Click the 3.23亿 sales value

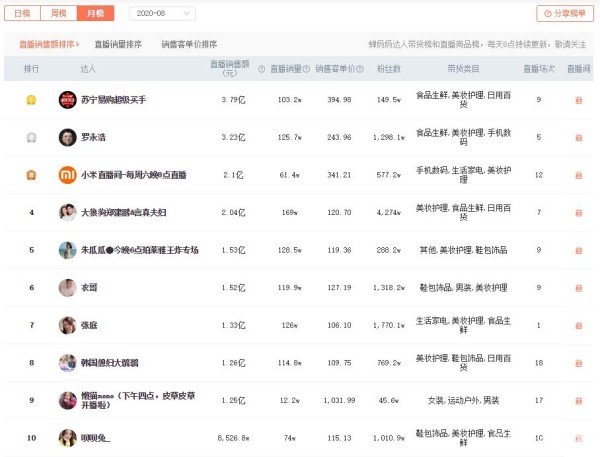pyautogui.click(x=233, y=137)
